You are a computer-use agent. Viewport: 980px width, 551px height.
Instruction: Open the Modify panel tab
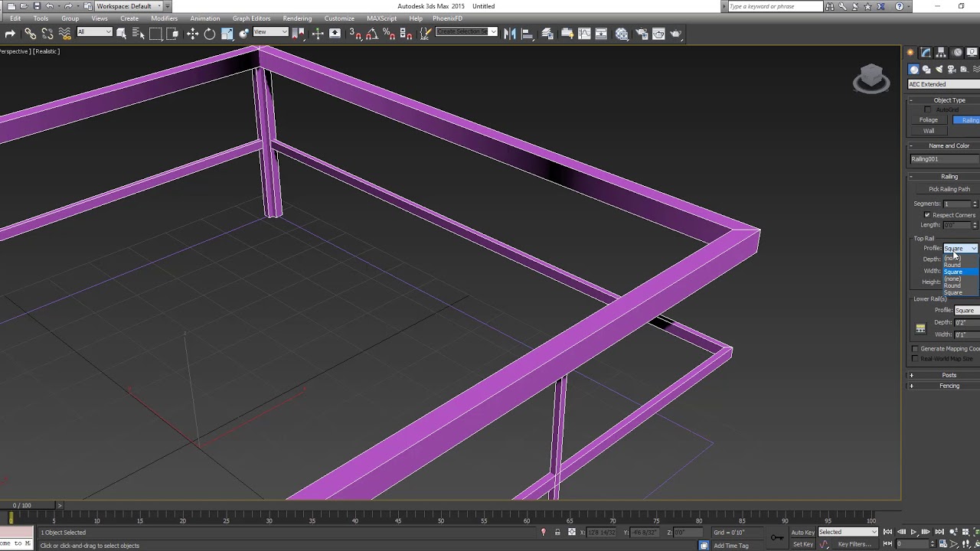pyautogui.click(x=926, y=53)
